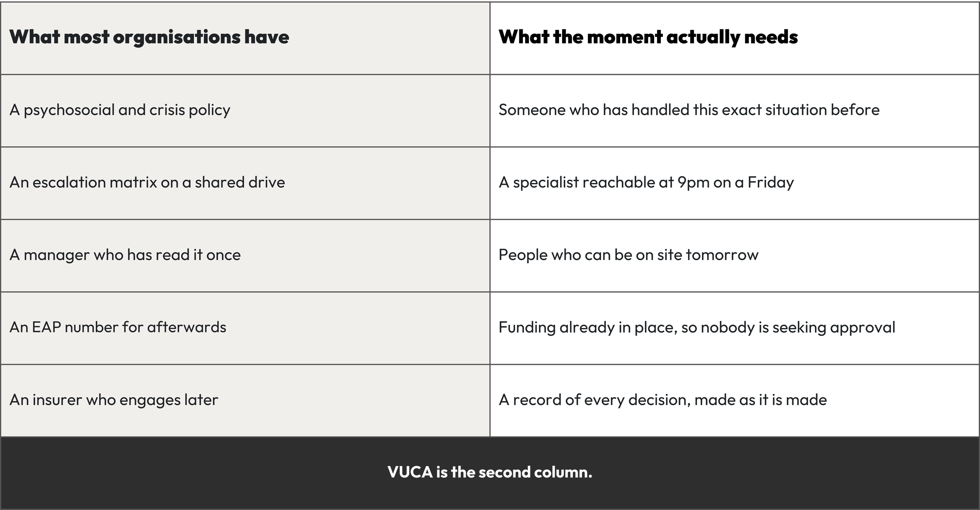Click the word 'organisations' in the header
Image resolution: width=980 pixels, height=510 pixels.
(177, 38)
